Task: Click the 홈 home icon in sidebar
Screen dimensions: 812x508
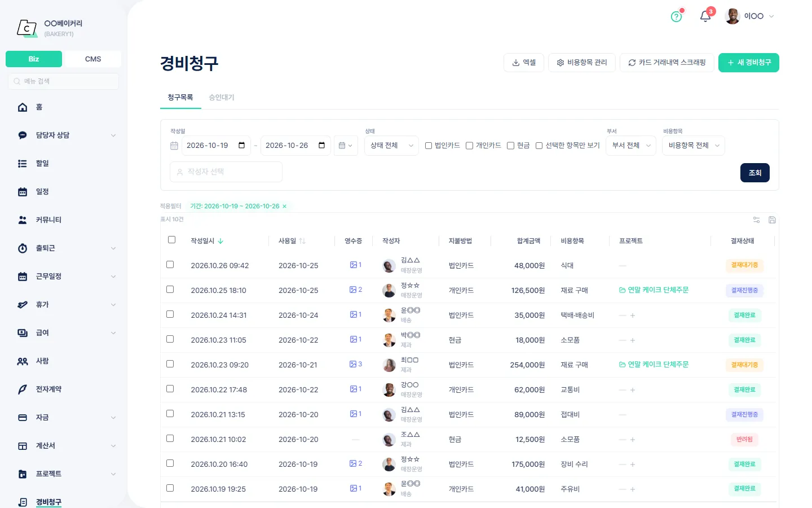Action: click(x=23, y=107)
